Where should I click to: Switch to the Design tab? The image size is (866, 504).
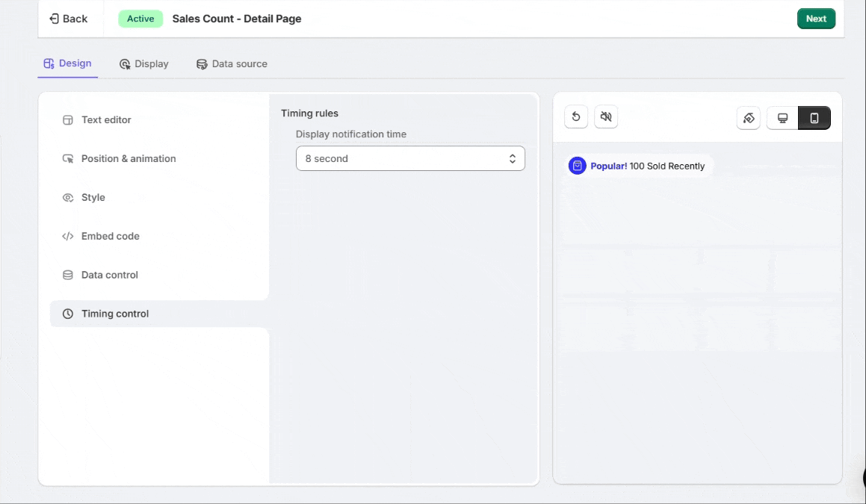(x=68, y=63)
